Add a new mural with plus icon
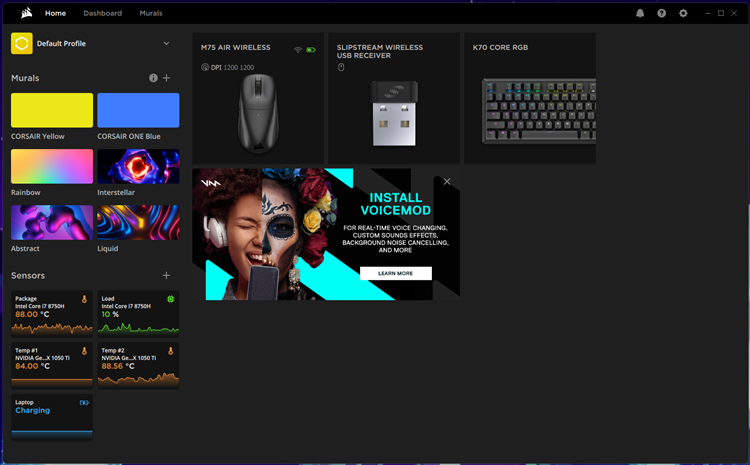 pos(166,78)
